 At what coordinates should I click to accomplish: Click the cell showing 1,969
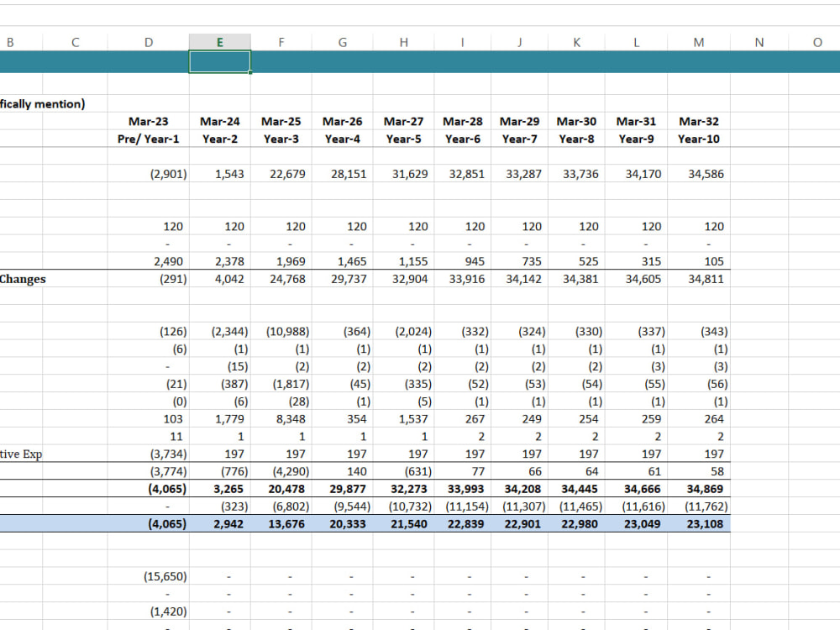[x=281, y=261]
